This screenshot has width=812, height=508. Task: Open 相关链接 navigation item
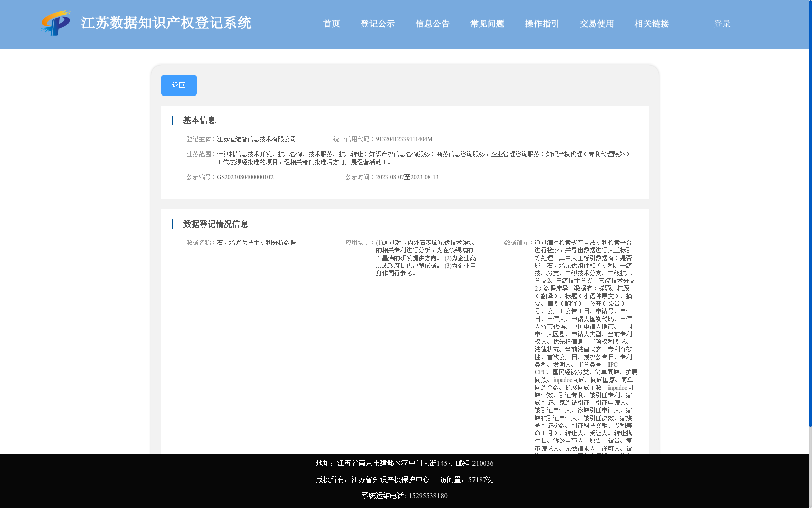tap(652, 24)
